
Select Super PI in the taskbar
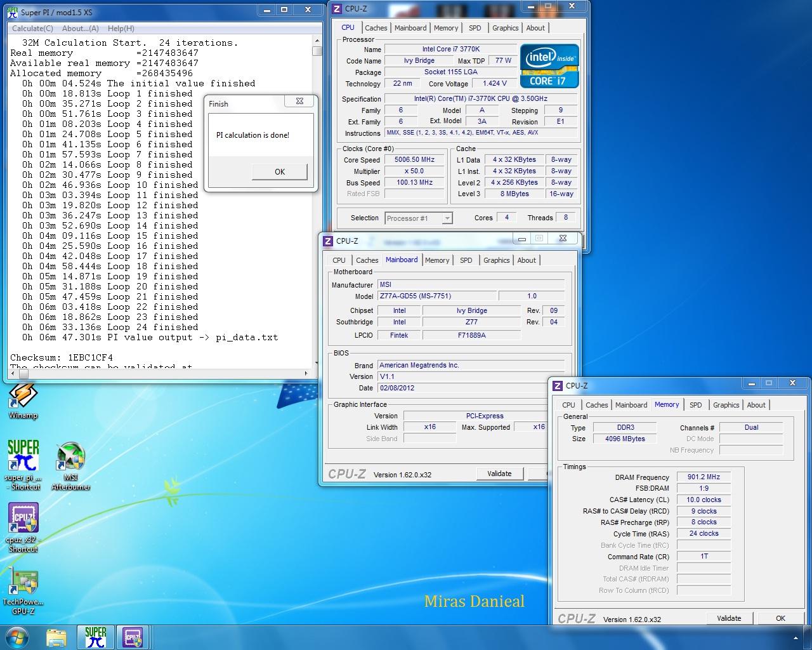click(95, 637)
